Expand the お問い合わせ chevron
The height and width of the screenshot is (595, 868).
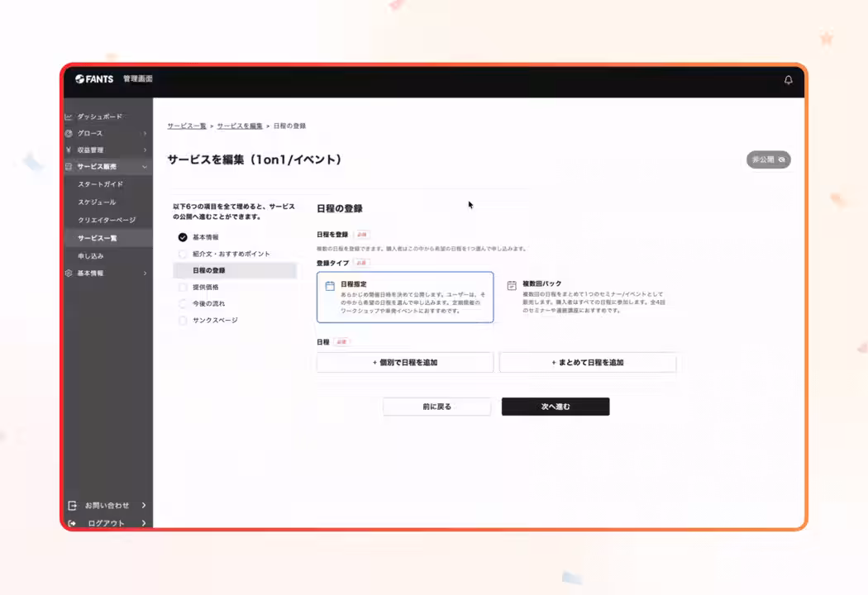(143, 505)
